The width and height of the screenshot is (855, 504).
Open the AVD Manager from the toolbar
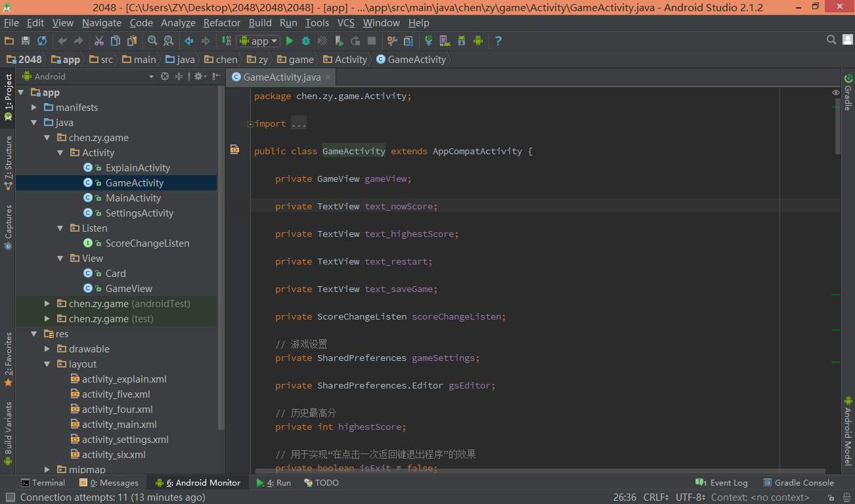click(445, 41)
